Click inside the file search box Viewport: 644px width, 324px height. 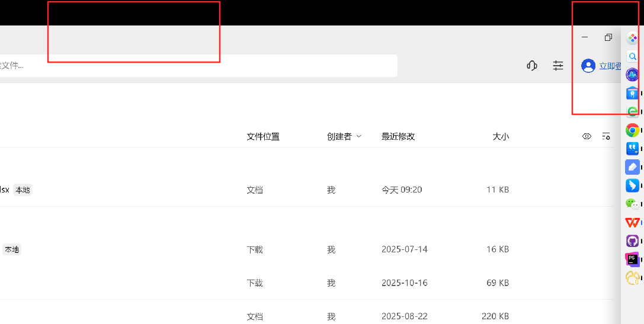coord(198,66)
